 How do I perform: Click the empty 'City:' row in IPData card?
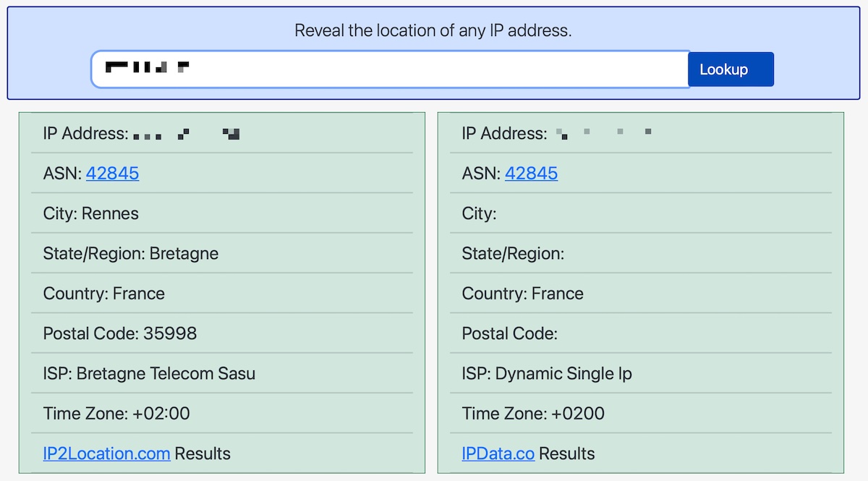coord(641,213)
